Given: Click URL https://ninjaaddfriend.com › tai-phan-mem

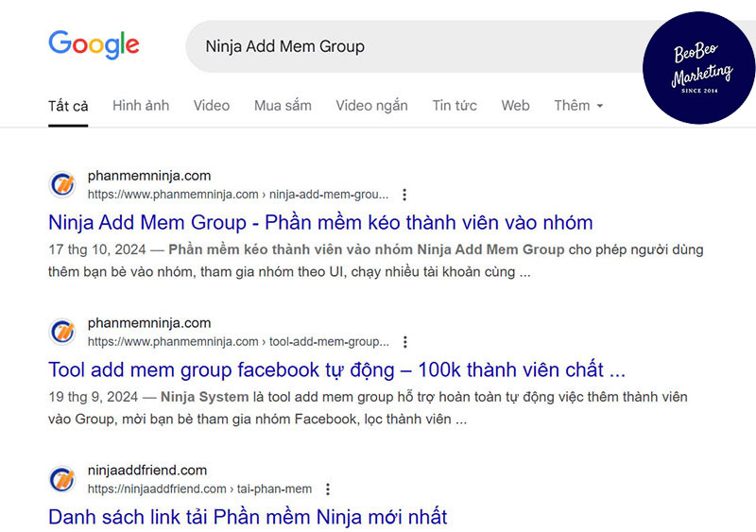Looking at the screenshot, I should point(199,489).
